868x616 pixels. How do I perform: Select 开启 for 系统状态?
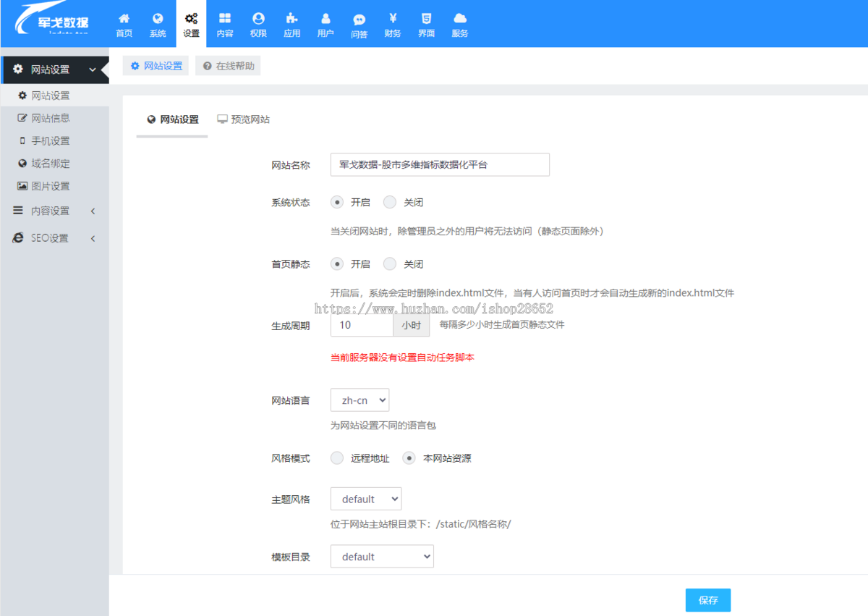[337, 203]
